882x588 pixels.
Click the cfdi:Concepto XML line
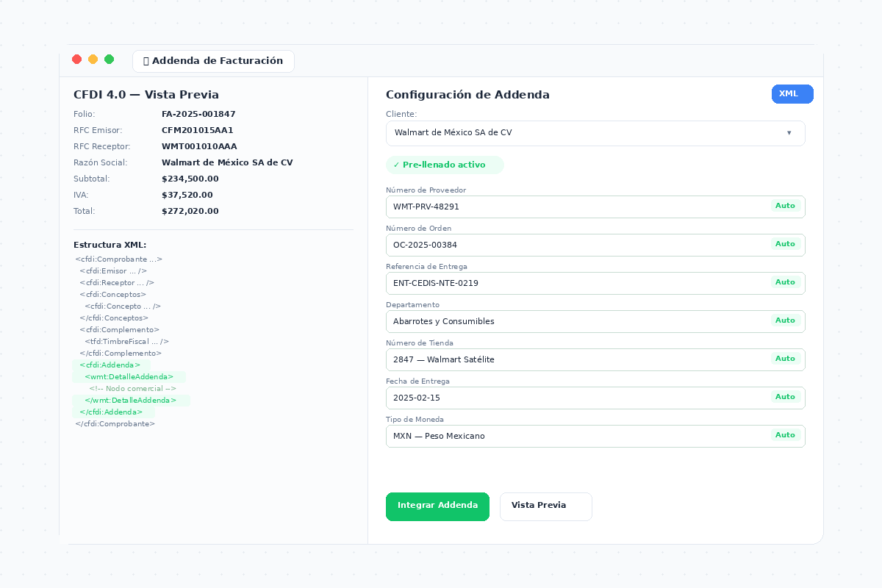point(123,306)
